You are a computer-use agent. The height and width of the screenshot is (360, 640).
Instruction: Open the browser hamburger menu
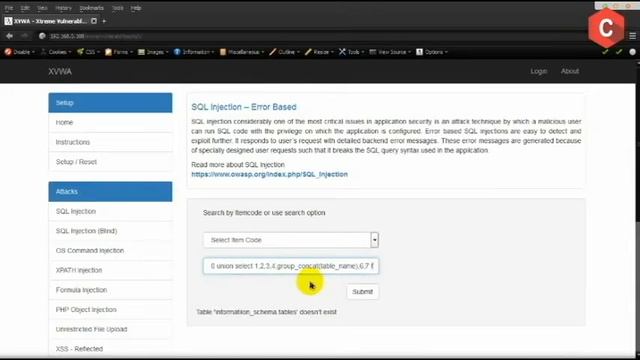pos(633,36)
